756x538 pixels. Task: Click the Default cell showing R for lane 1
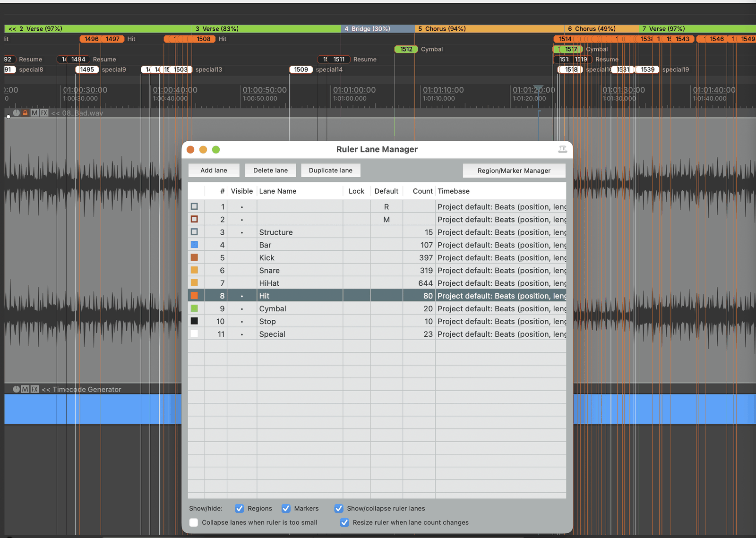(387, 207)
